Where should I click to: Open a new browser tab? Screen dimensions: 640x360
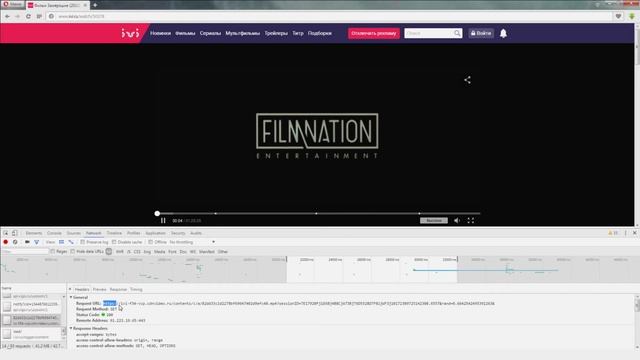[x=95, y=5]
